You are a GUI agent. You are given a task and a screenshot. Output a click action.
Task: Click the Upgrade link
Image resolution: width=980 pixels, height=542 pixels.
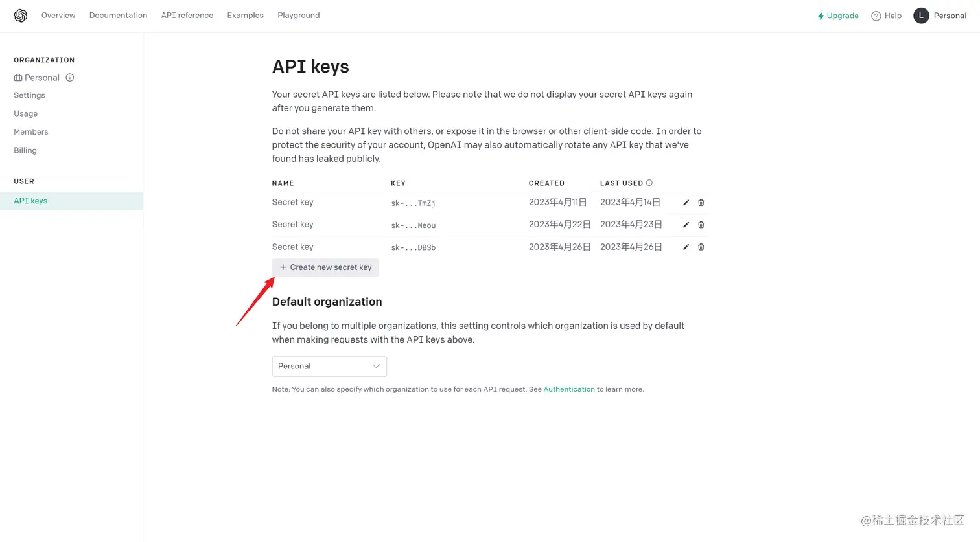[x=838, y=16]
